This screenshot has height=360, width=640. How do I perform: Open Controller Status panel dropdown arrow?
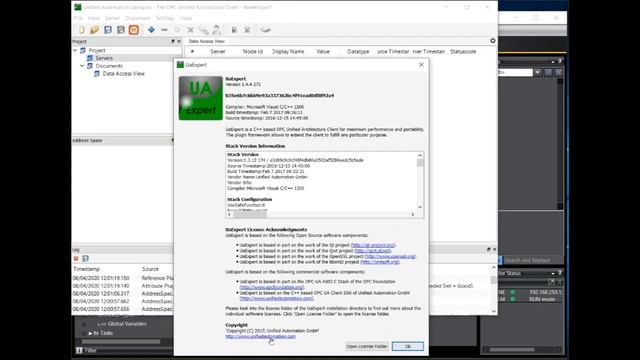[x=553, y=273]
